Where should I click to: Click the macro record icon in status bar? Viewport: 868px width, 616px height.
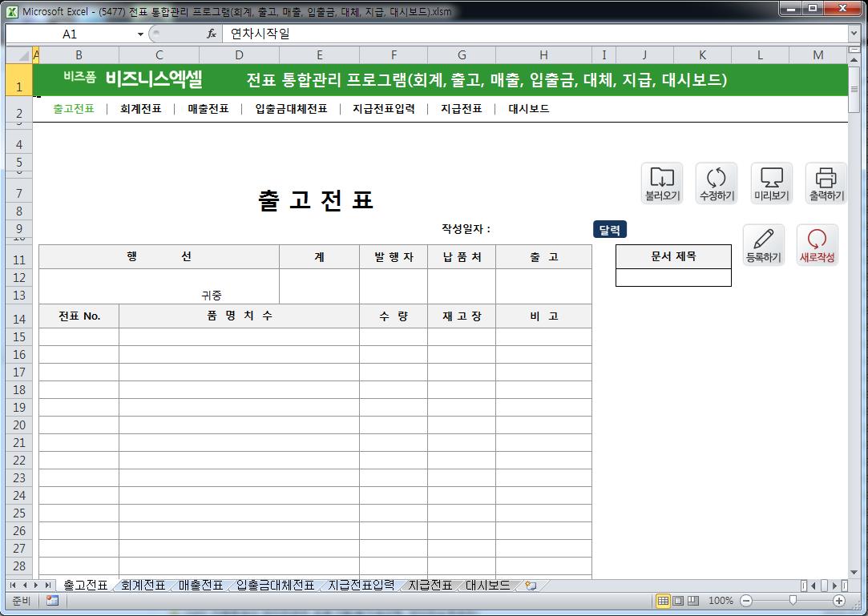pyautogui.click(x=53, y=601)
